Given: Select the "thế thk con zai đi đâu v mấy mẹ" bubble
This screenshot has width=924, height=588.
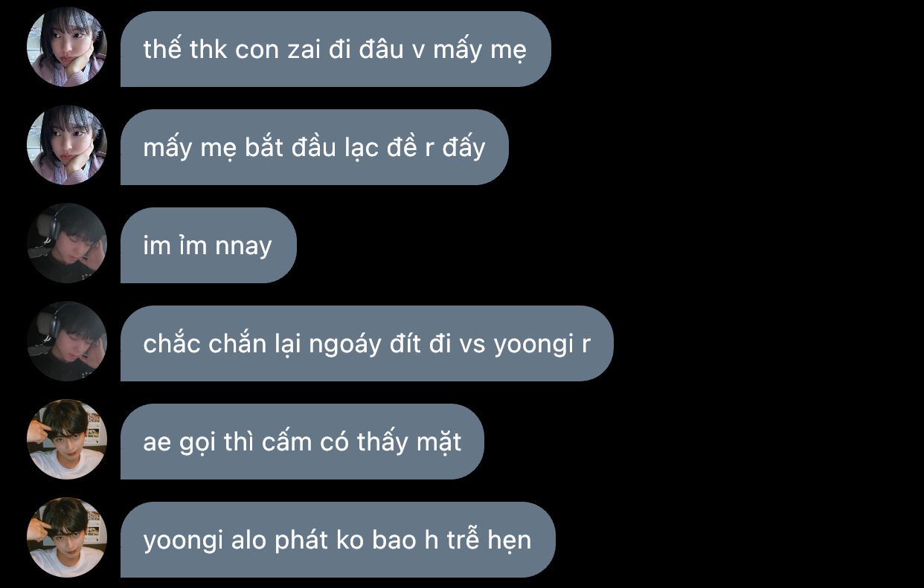Looking at the screenshot, I should [x=336, y=49].
